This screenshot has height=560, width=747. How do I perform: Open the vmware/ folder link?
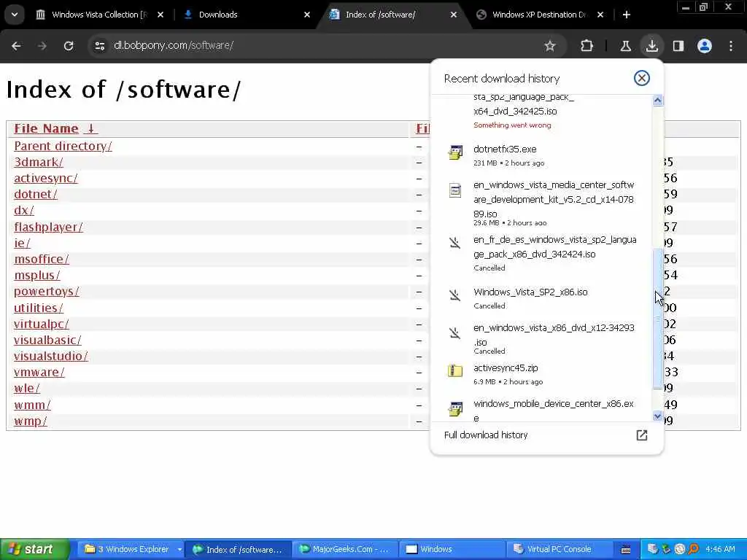point(39,373)
